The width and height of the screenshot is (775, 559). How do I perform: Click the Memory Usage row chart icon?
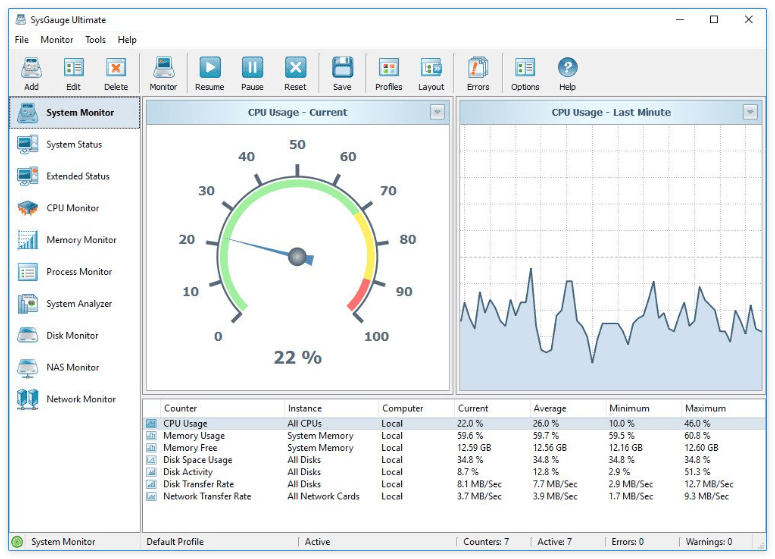(x=151, y=435)
